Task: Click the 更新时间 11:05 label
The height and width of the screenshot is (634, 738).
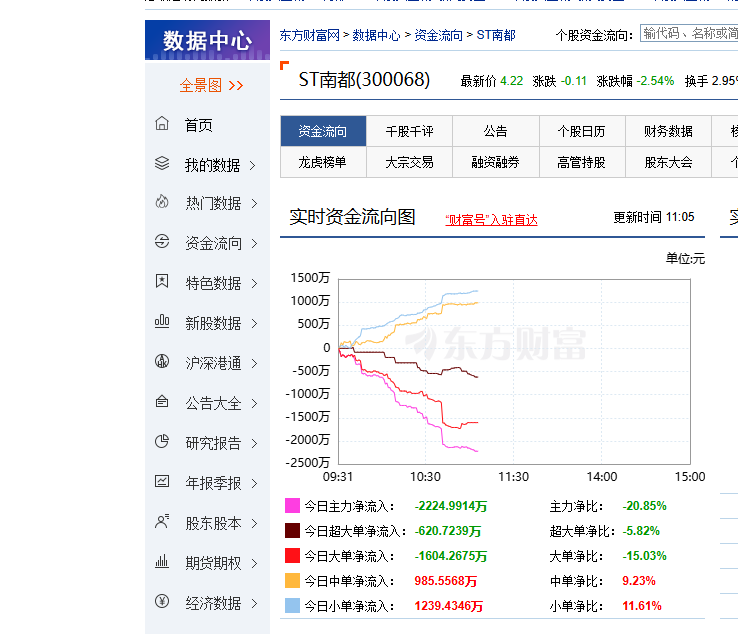Action: click(x=654, y=217)
